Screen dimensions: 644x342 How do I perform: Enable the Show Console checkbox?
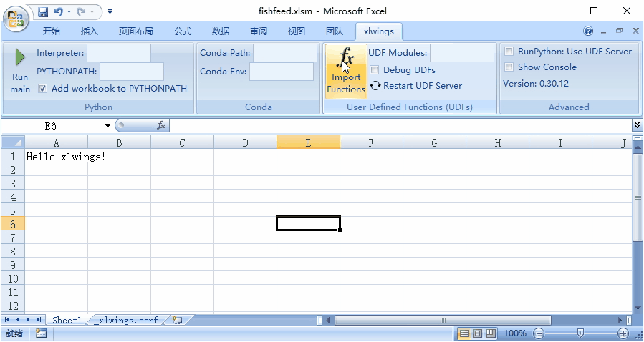[509, 67]
